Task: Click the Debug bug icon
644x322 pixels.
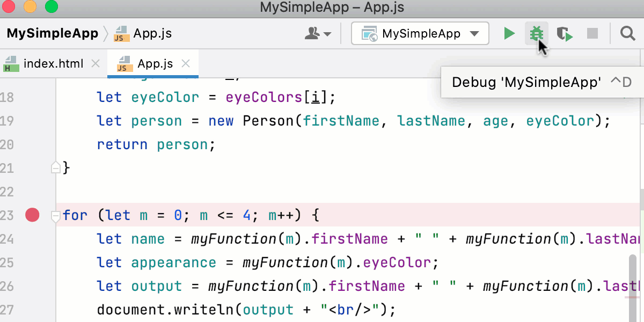Action: coord(536,34)
